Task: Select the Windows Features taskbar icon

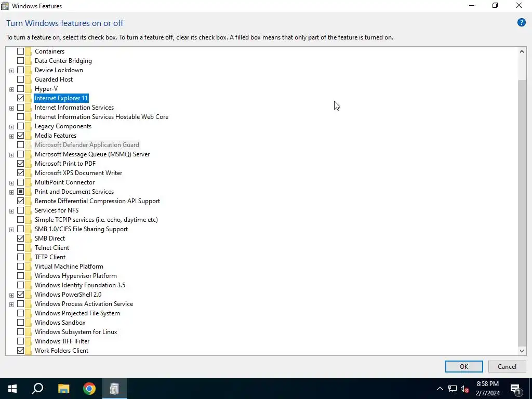Action: coord(114,389)
